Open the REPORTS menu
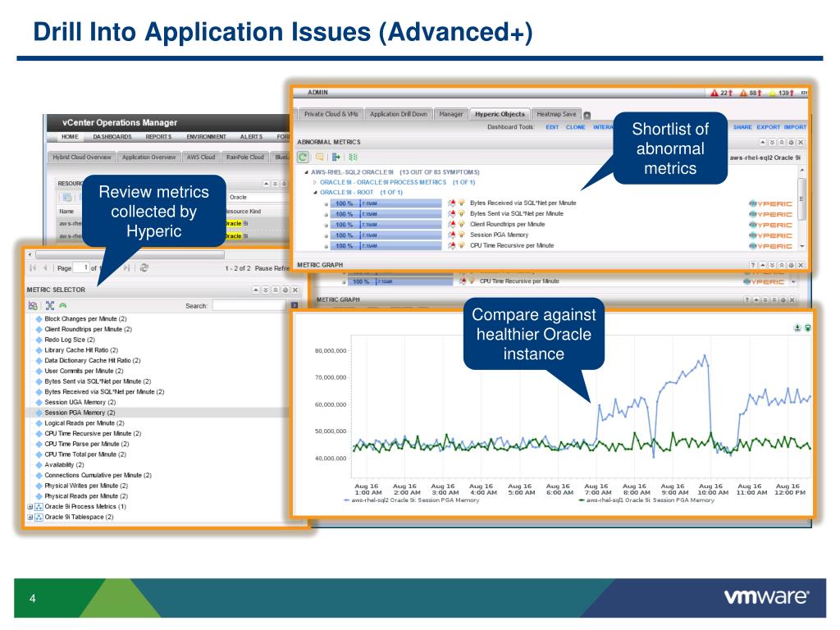840x630 pixels. click(x=158, y=137)
